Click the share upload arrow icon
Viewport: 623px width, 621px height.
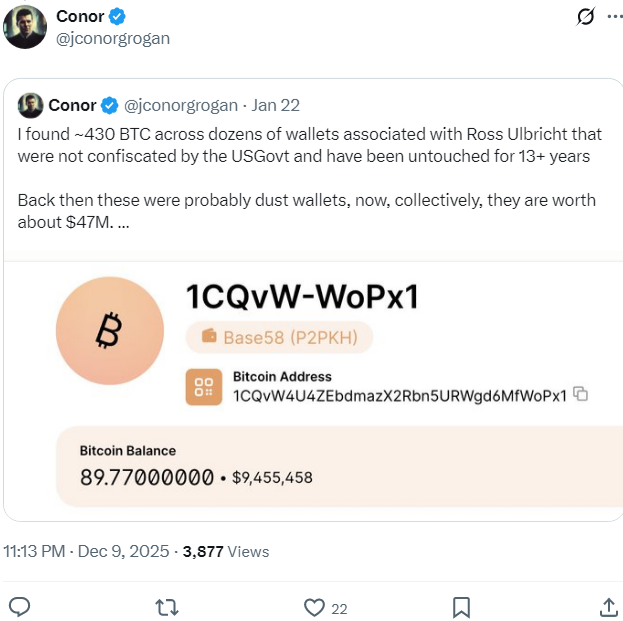608,607
